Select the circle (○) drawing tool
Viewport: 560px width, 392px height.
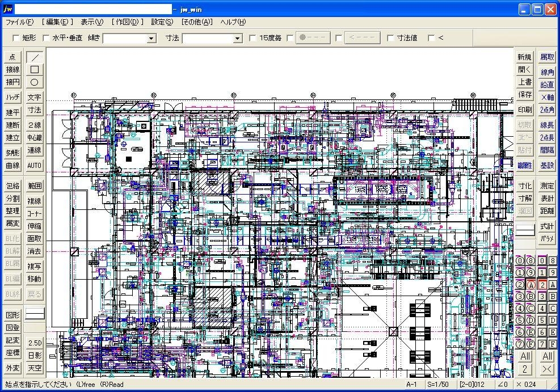(x=35, y=82)
